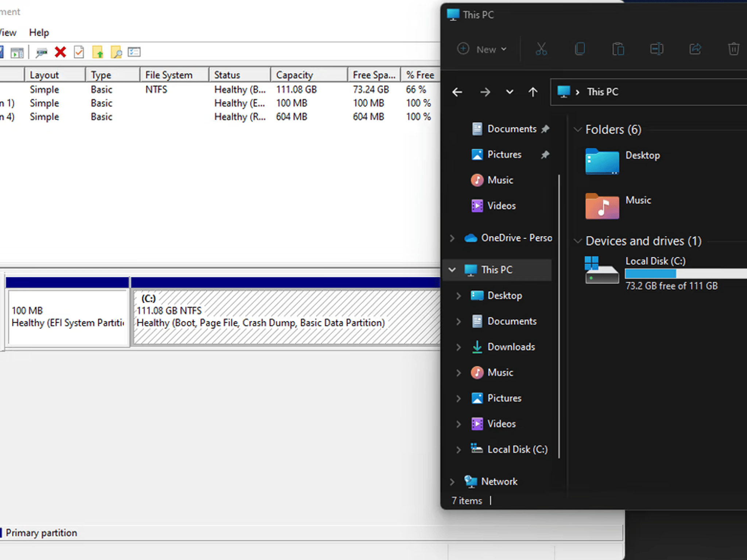Open the New dropdown in File Explorer

click(482, 49)
